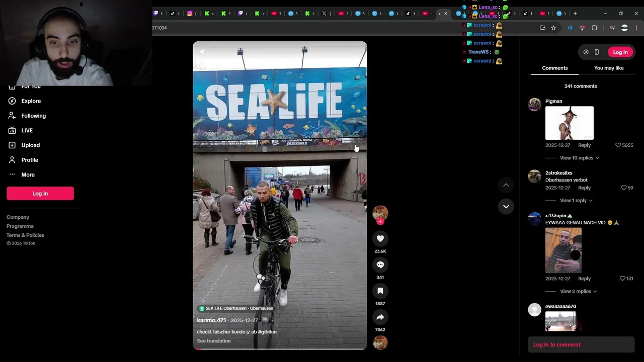644x362 pixels.
Task: Open the browser extensions puzzle icon
Action: 595,28
